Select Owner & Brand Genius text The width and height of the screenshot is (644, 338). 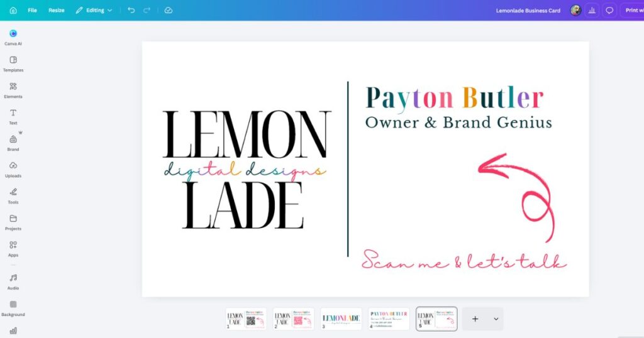pyautogui.click(x=458, y=123)
